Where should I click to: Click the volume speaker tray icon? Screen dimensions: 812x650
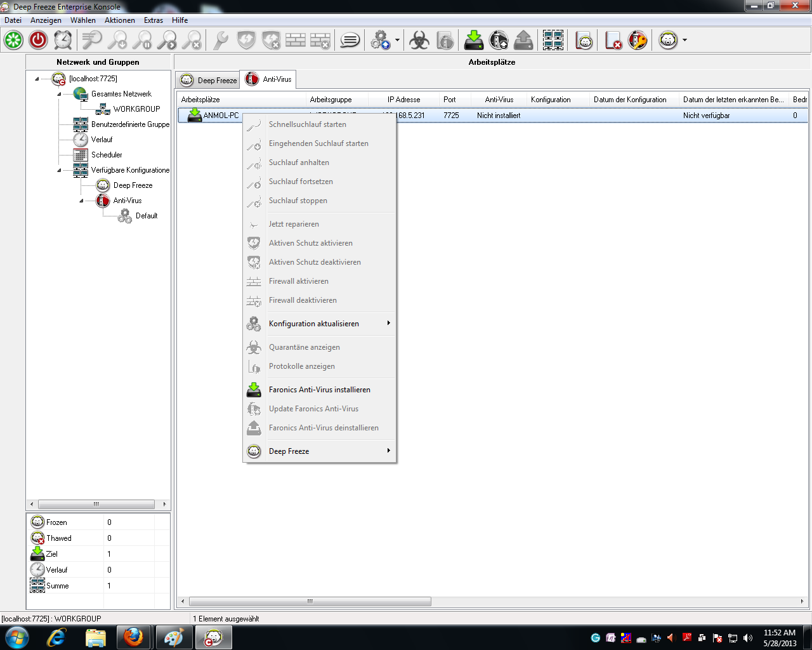(x=748, y=638)
